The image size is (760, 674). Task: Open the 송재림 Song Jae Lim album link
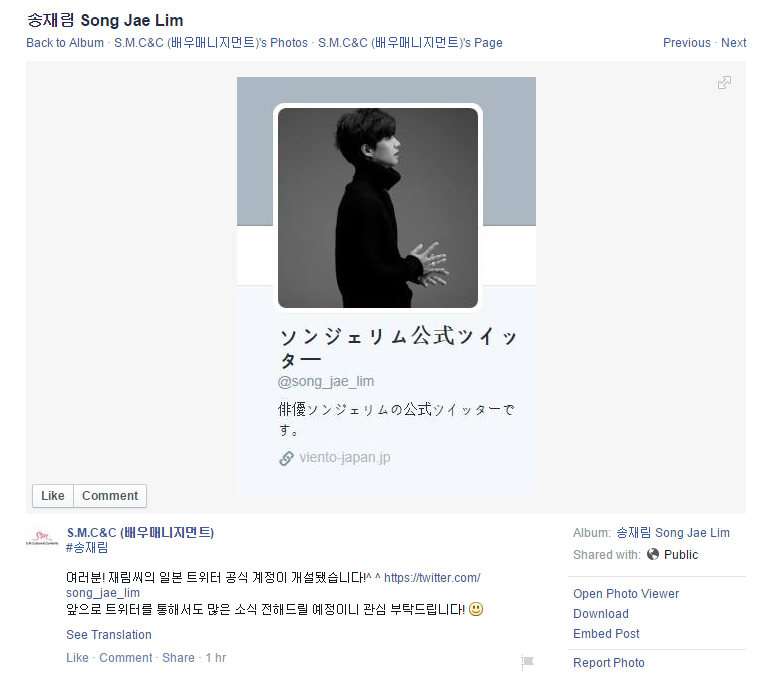[x=673, y=533]
